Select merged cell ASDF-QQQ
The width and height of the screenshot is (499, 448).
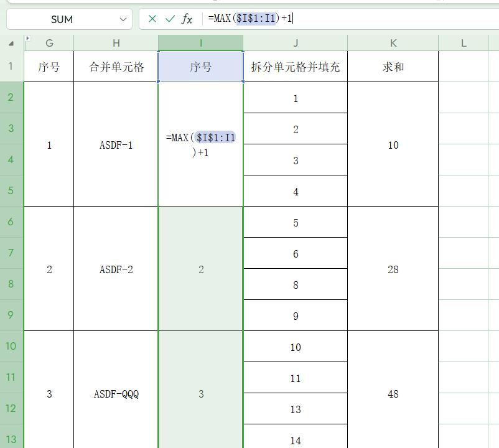[116, 390]
